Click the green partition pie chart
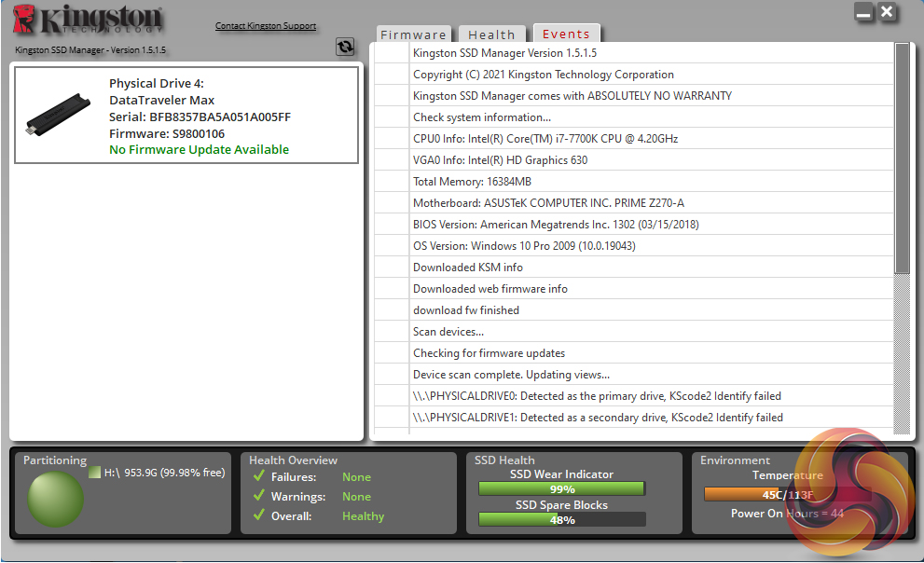The height and width of the screenshot is (563, 924). tap(55, 499)
